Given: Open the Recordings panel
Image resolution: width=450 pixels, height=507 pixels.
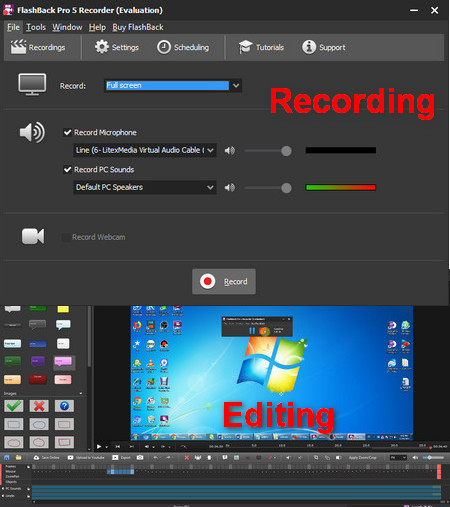Looking at the screenshot, I should pos(38,47).
